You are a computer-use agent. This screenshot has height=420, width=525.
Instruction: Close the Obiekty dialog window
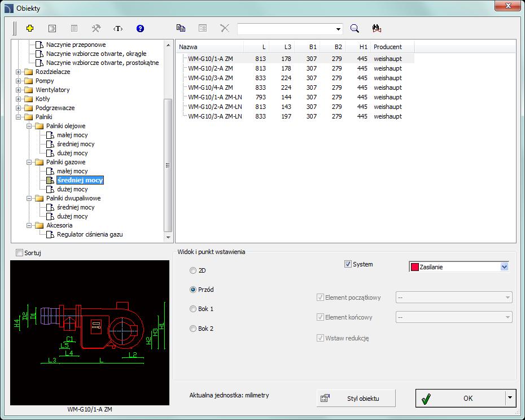[508, 6]
